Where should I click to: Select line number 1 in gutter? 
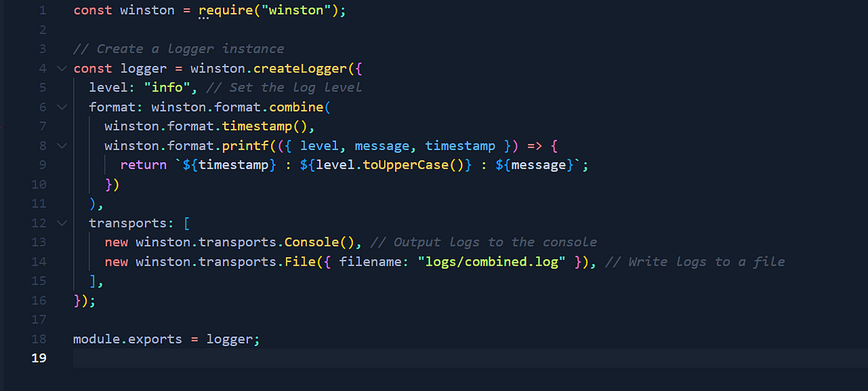[x=41, y=11]
